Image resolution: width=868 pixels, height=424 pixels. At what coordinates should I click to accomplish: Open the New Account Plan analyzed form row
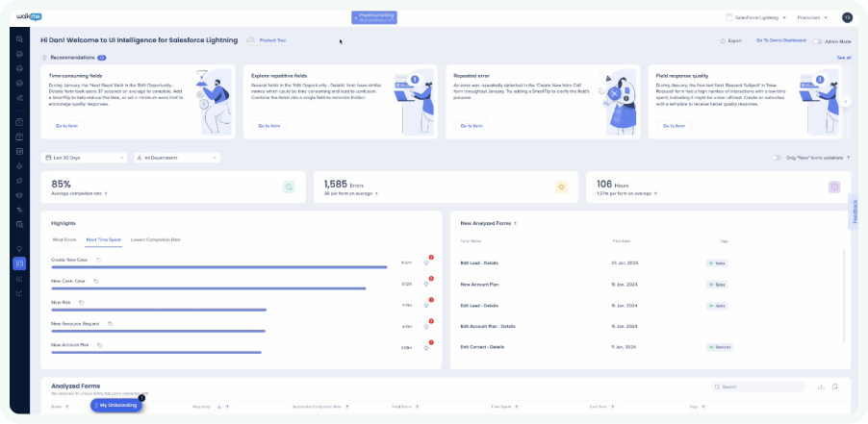click(x=649, y=285)
